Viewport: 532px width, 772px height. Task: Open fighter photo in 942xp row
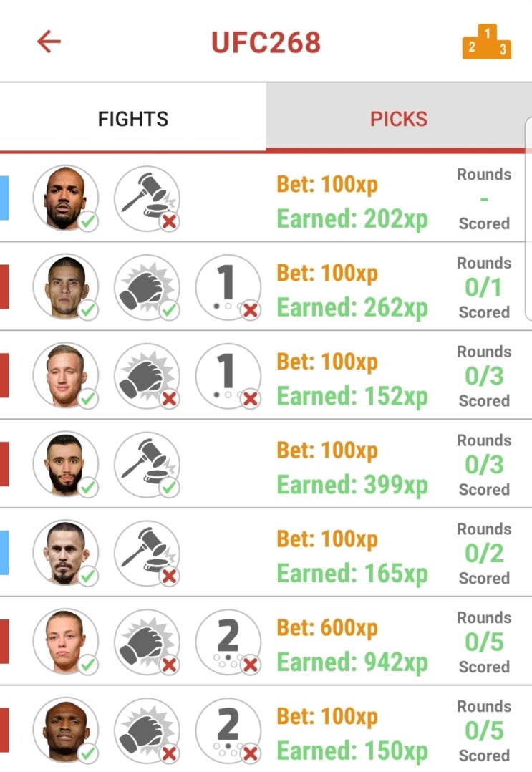click(65, 642)
